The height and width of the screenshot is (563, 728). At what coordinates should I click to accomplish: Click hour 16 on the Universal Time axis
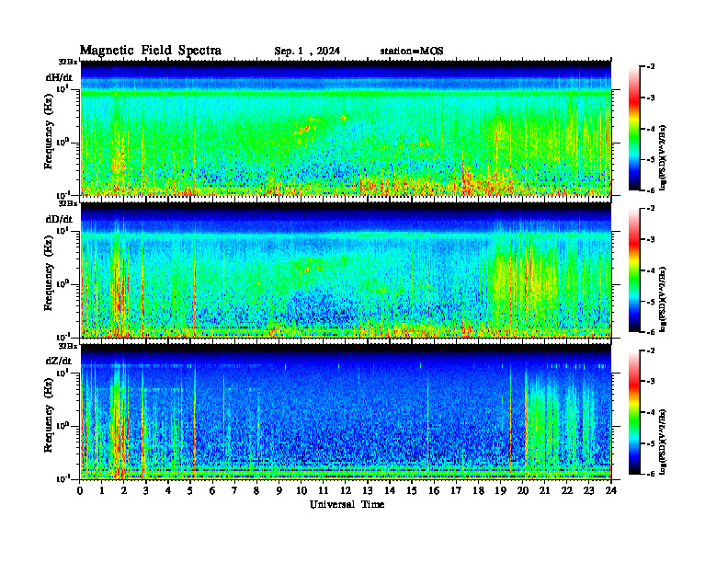[434, 490]
